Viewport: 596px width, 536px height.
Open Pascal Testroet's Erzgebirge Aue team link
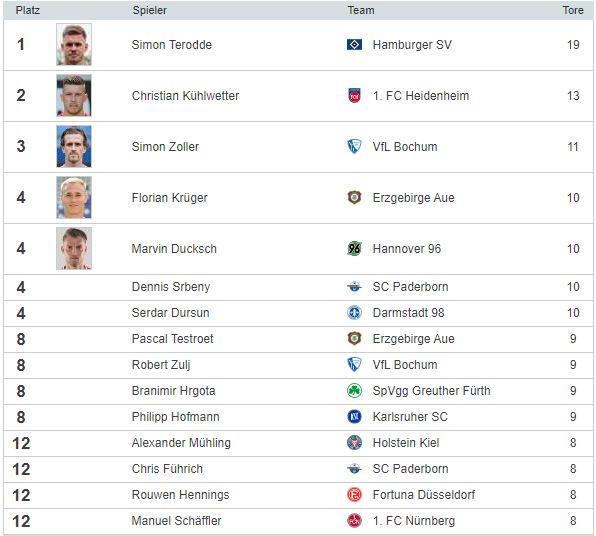coord(413,338)
